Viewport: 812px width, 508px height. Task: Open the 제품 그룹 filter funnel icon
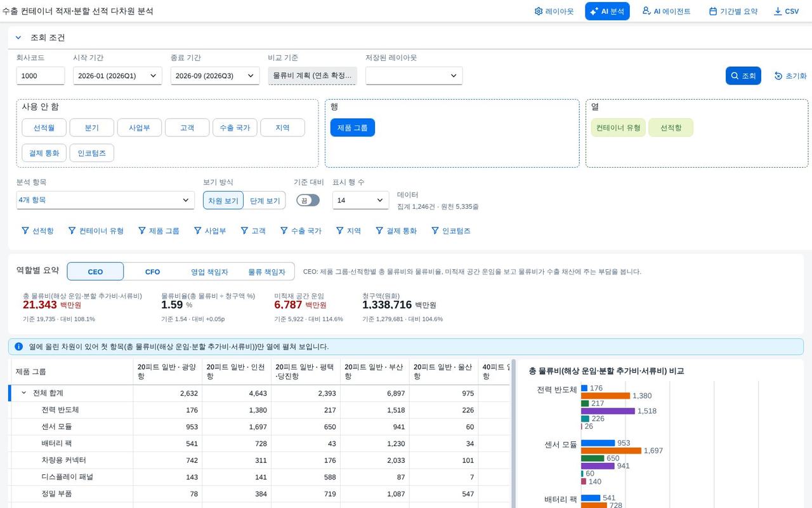[142, 231]
